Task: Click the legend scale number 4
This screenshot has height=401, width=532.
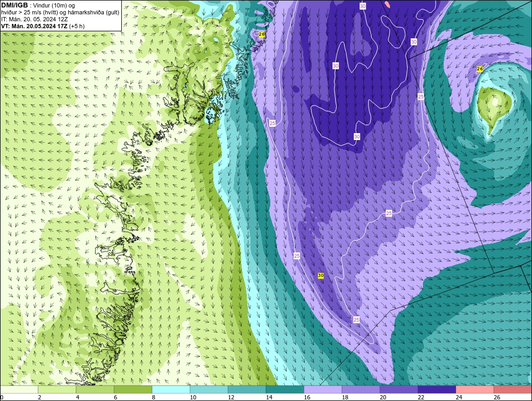Action: tap(78, 397)
